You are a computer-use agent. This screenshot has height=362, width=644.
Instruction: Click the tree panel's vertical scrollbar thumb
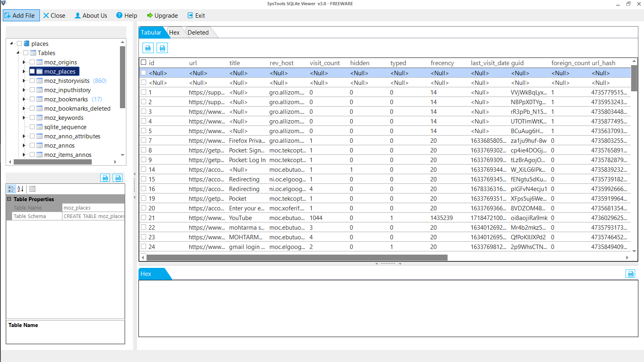(122, 77)
